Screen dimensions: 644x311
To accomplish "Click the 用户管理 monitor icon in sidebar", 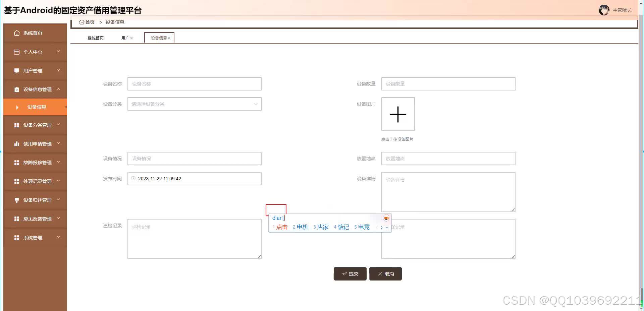I will click(x=16, y=71).
